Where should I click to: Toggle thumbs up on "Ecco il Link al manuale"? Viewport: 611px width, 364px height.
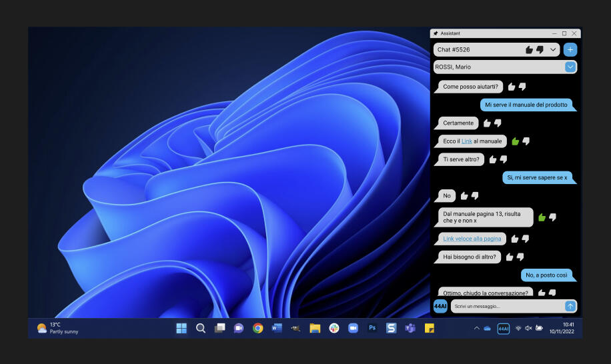(515, 141)
